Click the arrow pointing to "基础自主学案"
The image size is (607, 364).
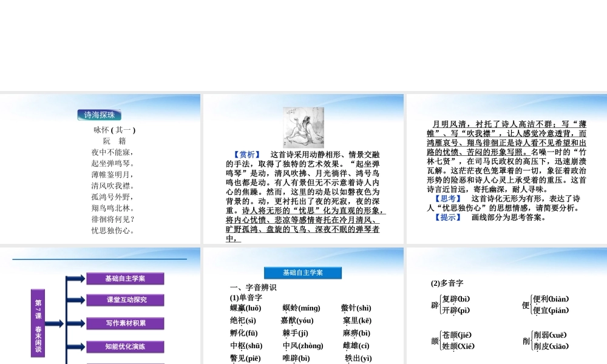coord(76,278)
